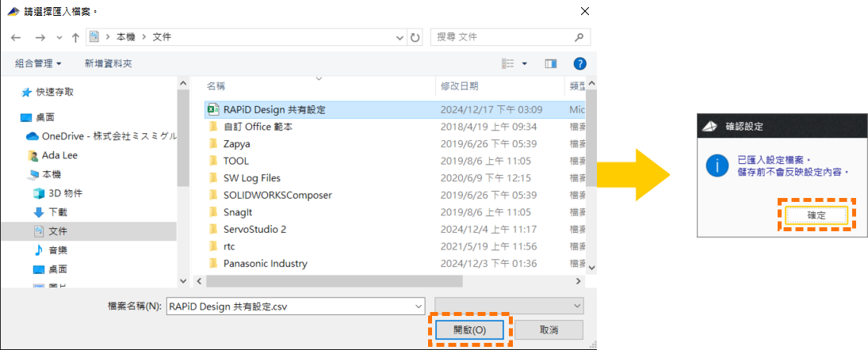The height and width of the screenshot is (350, 868).
Task: Click the date 2024/12/17 下午 03:09
Action: tap(491, 109)
